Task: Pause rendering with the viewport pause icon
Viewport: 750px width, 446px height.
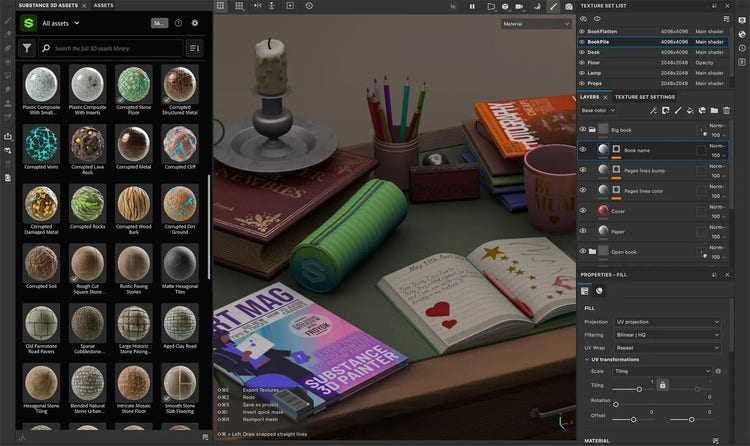Action: pyautogui.click(x=472, y=7)
